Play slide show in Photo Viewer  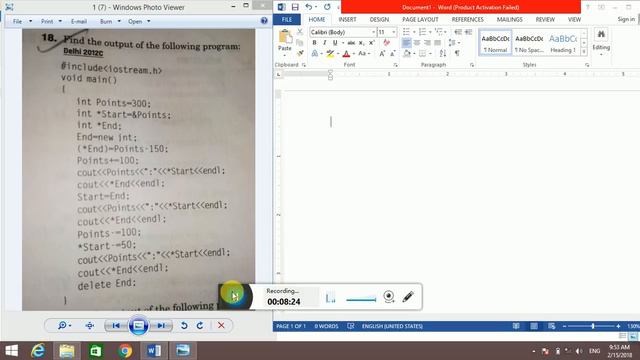coord(138,325)
